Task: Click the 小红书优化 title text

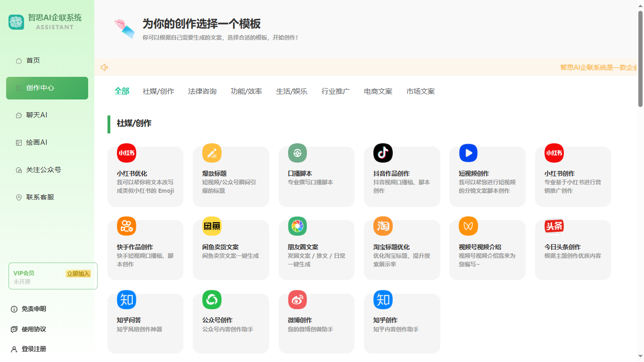Action: (132, 173)
